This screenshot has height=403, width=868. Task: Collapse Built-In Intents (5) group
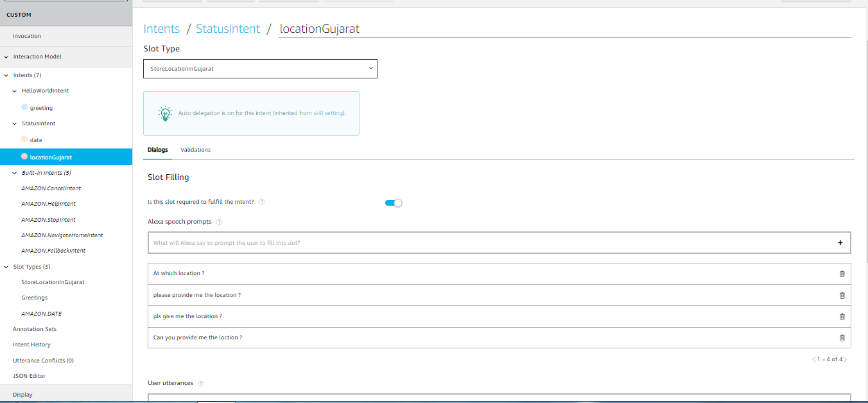pos(15,173)
